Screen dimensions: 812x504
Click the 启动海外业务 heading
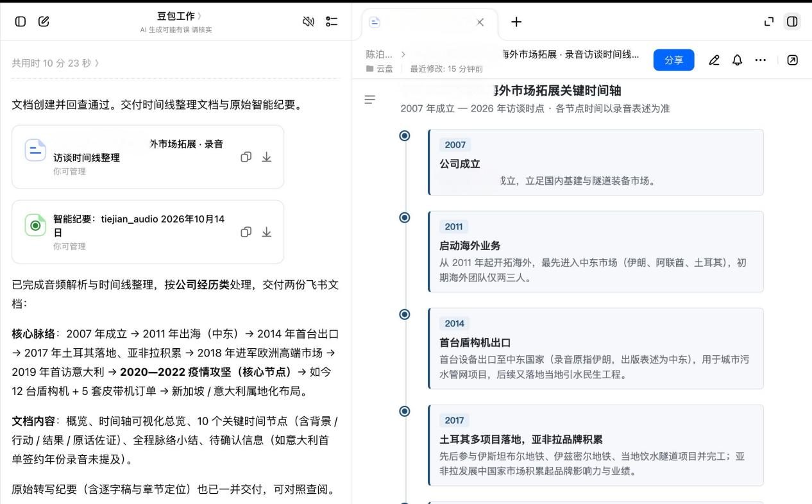pyautogui.click(x=470, y=246)
